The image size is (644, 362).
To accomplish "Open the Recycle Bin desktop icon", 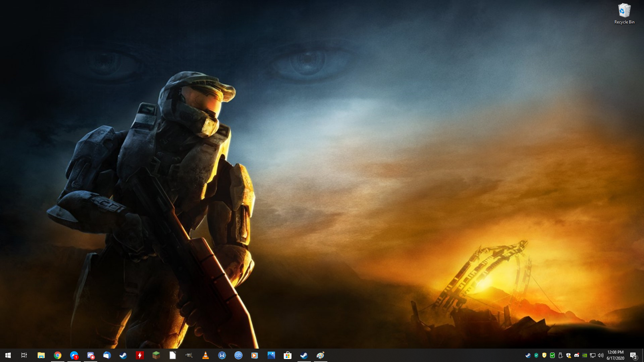I will tap(624, 13).
